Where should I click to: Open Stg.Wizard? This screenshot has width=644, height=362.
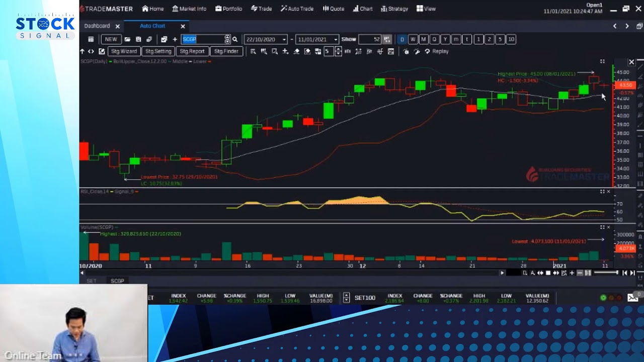tap(124, 51)
